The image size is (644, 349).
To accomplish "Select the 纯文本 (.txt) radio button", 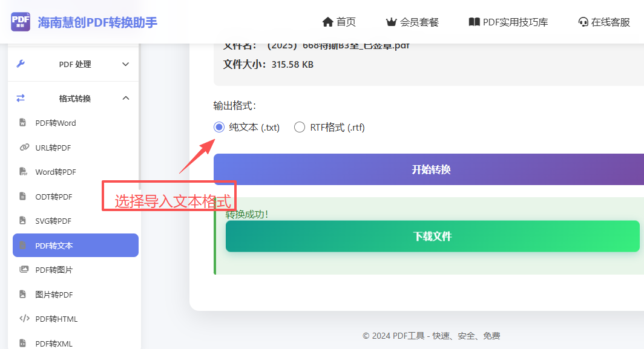I will [219, 127].
